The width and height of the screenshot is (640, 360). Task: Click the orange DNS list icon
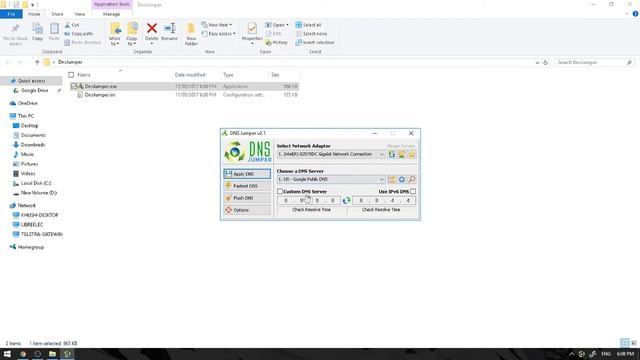pos(392,180)
